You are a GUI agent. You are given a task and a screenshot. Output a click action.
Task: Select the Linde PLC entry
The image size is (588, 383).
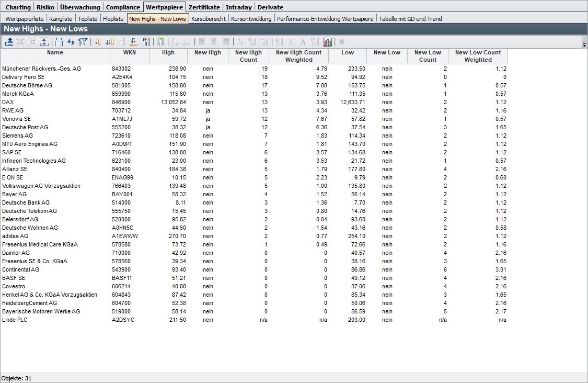pyautogui.click(x=15, y=320)
